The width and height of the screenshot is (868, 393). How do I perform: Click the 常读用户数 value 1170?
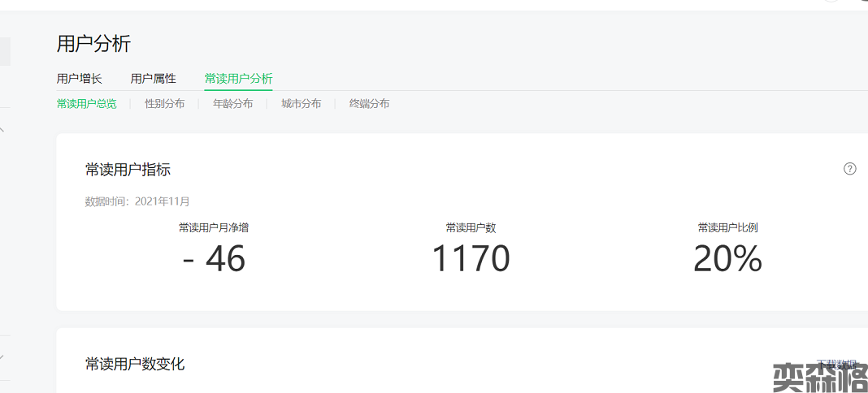(x=471, y=259)
